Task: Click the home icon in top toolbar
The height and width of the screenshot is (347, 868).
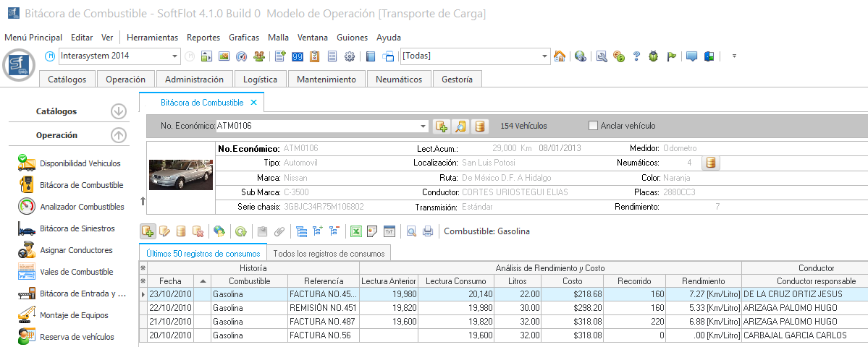Action: point(560,56)
